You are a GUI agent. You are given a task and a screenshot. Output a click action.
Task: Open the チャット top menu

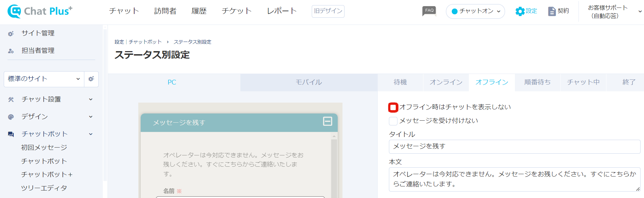coord(124,11)
